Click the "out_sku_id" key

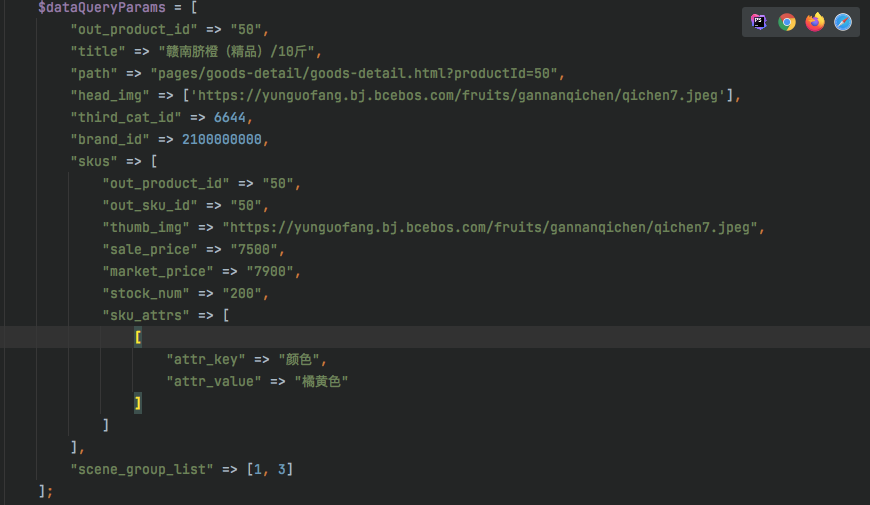(x=150, y=205)
